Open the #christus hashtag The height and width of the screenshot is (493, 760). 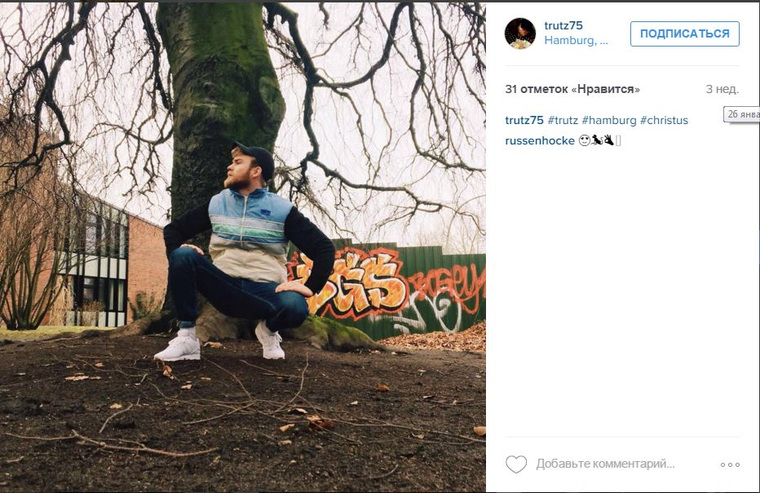point(664,120)
